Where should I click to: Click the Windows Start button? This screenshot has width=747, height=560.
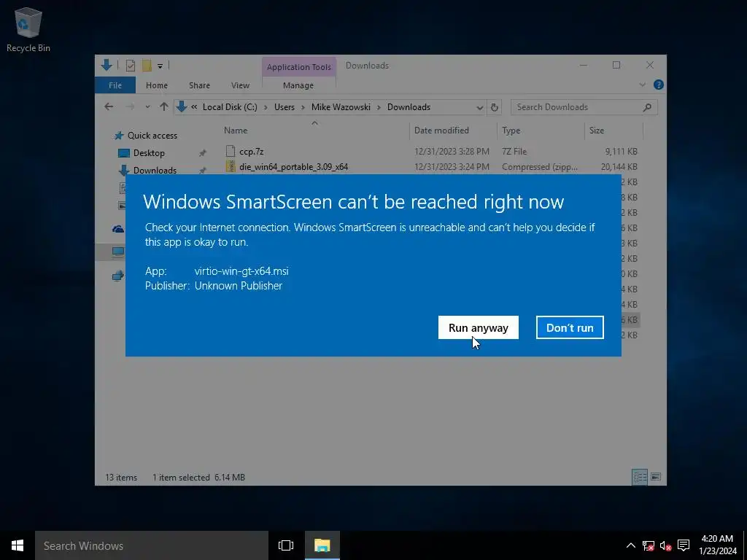[x=18, y=545]
